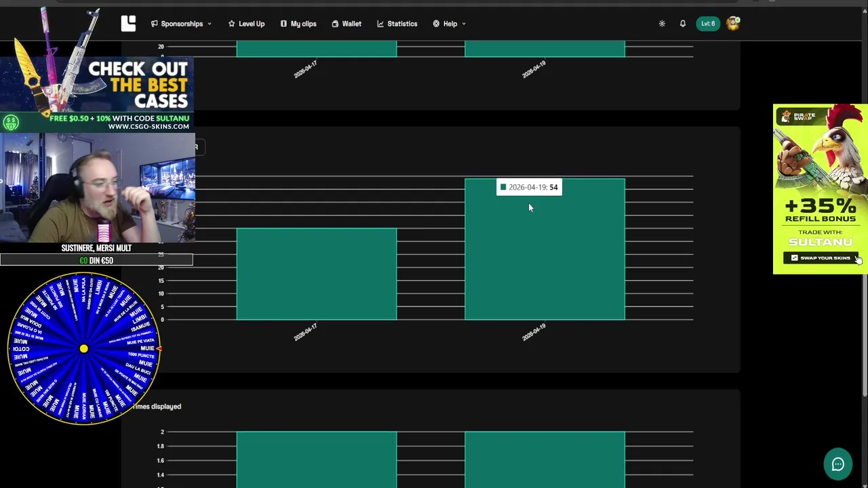The image size is (868, 488).
Task: Click the 2026-04-19 bar in top chart
Action: pyautogui.click(x=545, y=49)
